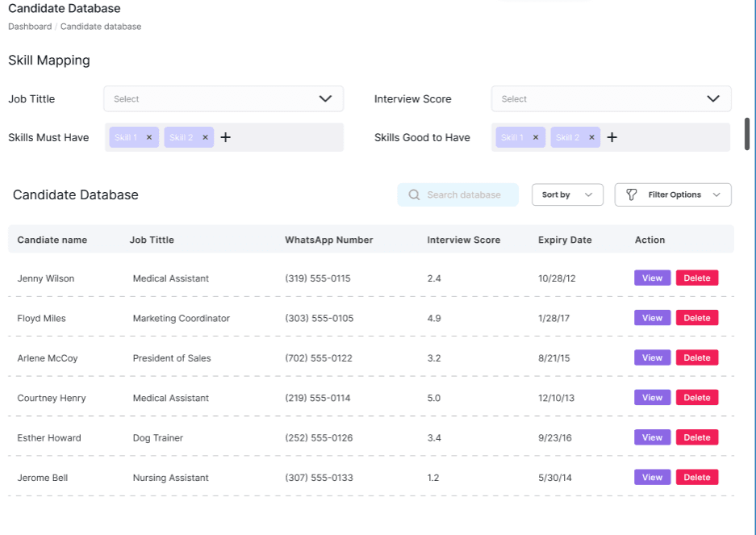Remove Skill 2 from Skills Good to Have
The image size is (756, 535).
tap(591, 138)
